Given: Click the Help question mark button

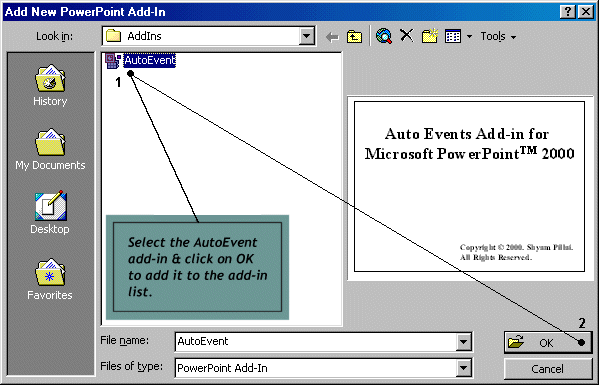Looking at the screenshot, I should tap(568, 12).
